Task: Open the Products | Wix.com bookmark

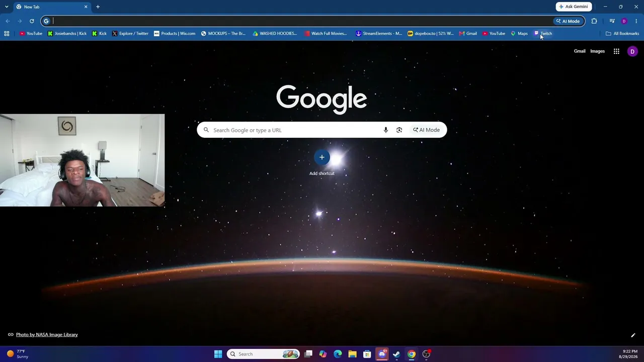Action: point(175,34)
